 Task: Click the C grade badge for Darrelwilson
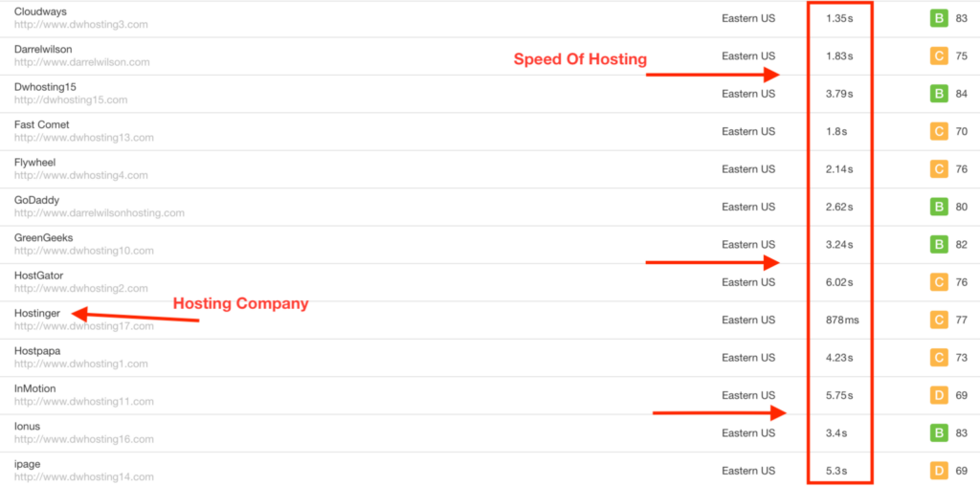(x=938, y=56)
